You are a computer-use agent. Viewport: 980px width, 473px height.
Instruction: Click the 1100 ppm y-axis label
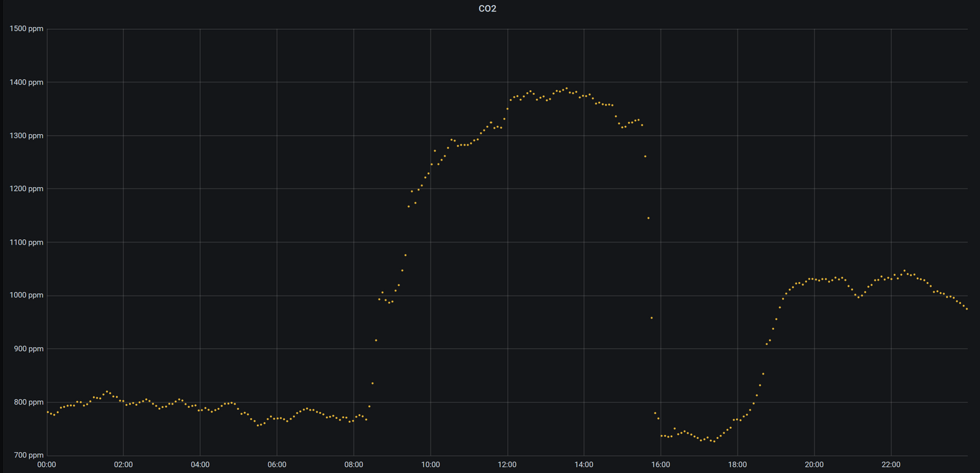click(x=26, y=243)
